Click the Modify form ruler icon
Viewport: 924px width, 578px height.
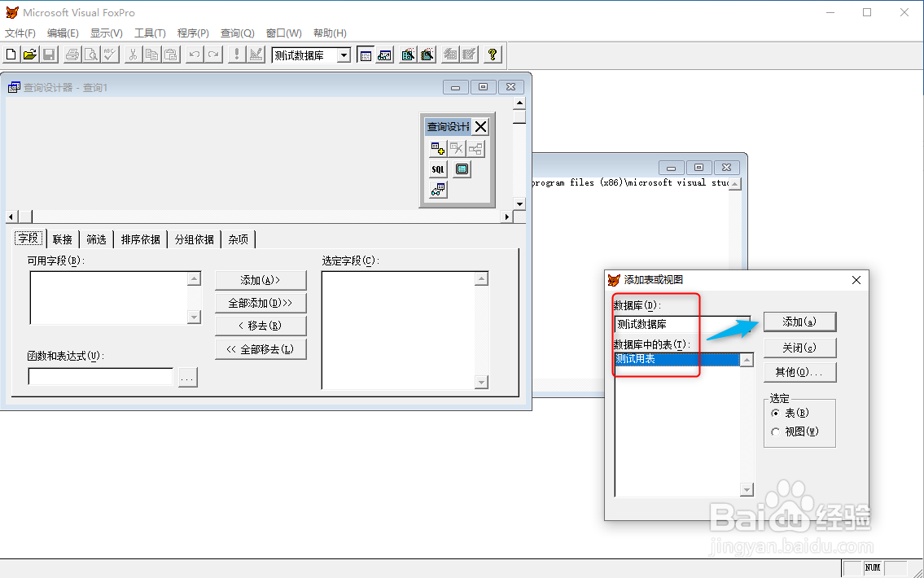(256, 55)
